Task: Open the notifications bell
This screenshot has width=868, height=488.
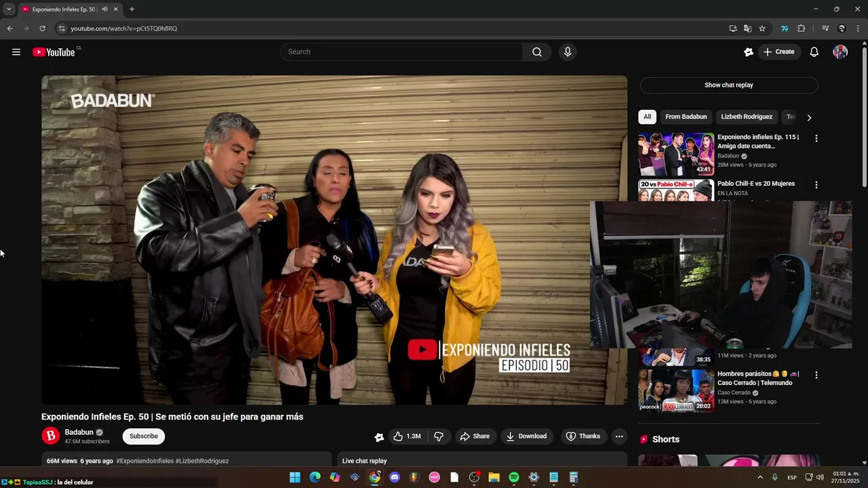Action: [x=814, y=52]
